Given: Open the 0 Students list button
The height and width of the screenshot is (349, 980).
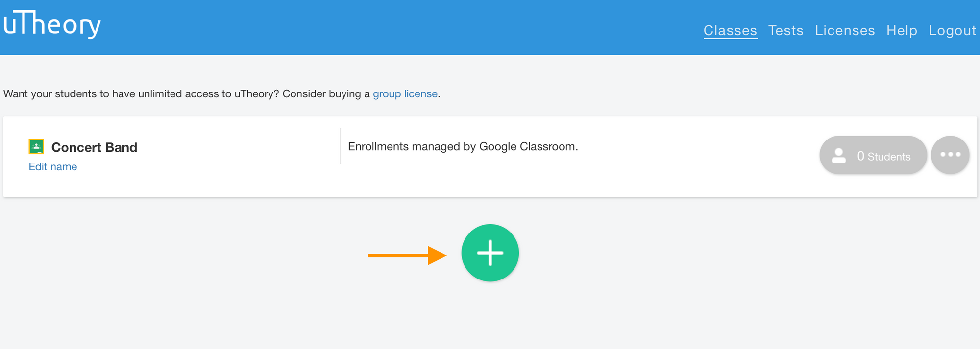Looking at the screenshot, I should (873, 155).
